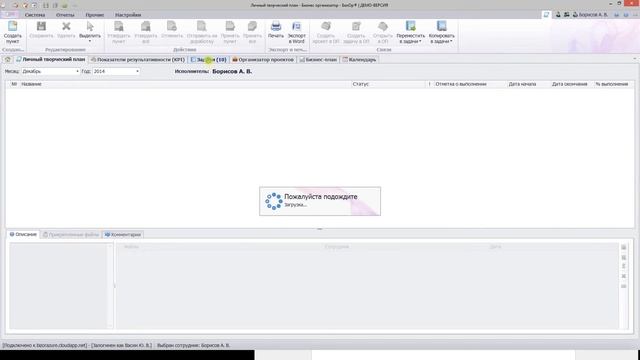This screenshot has width=640, height=360.
Task: Switch to the Задачи (10) tab
Action: (x=209, y=60)
